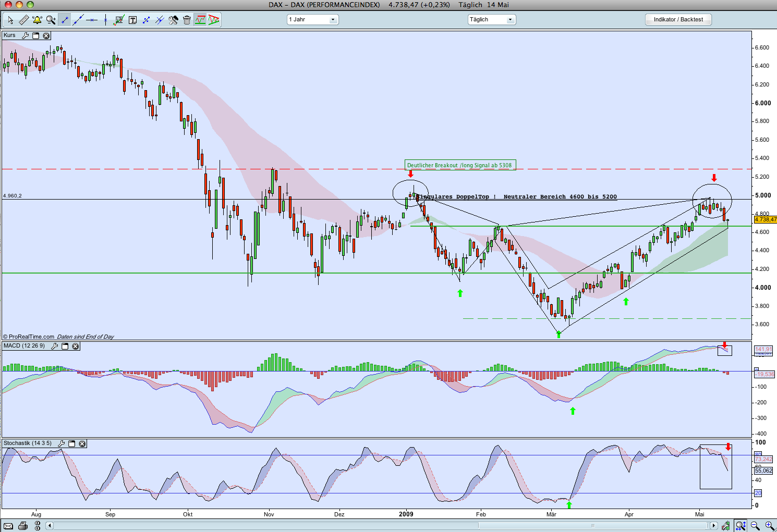This screenshot has width=777, height=532.
Task: Click the 55,062 stochastic value tag
Action: point(763,471)
